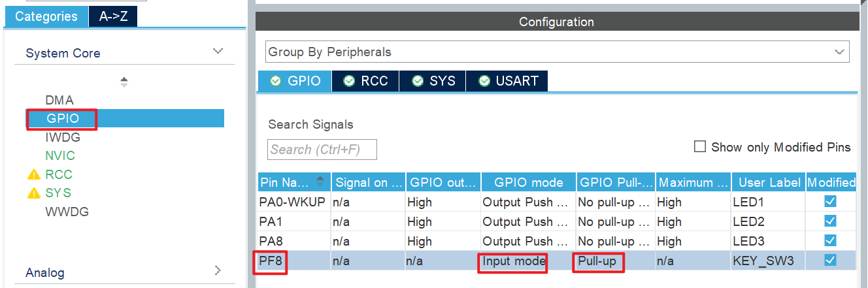
Task: Open the Group By Peripherals dropdown
Action: (557, 52)
